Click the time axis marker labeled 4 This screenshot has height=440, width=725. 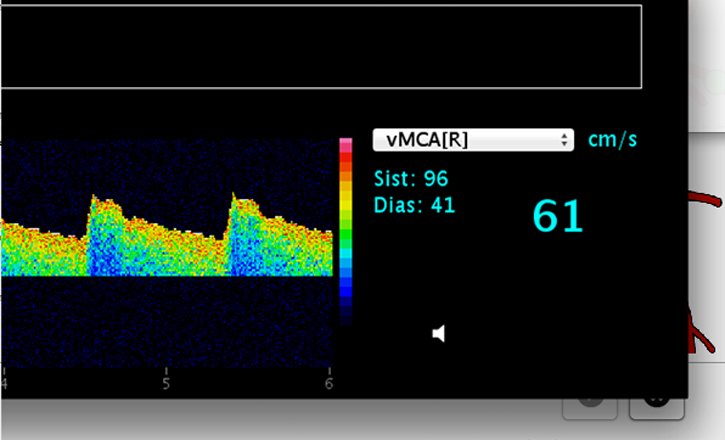coord(4,384)
